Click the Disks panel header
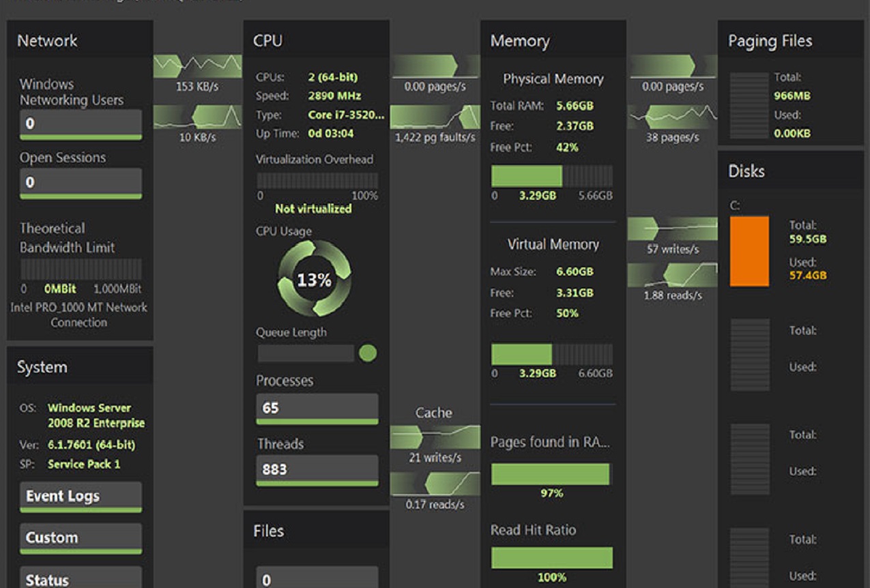The image size is (870, 588). 791,171
